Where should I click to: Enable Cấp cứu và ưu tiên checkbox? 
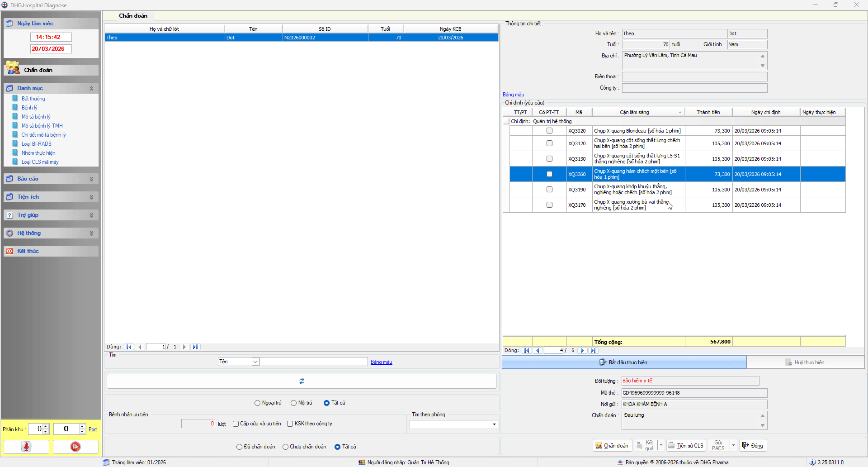(236, 424)
